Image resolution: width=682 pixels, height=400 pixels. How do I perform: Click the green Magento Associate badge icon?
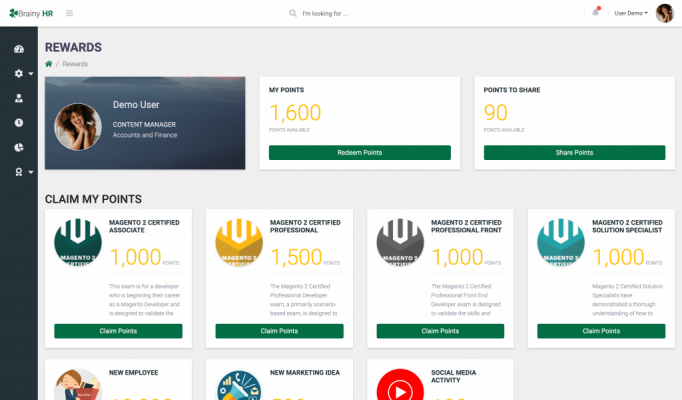coord(78,242)
